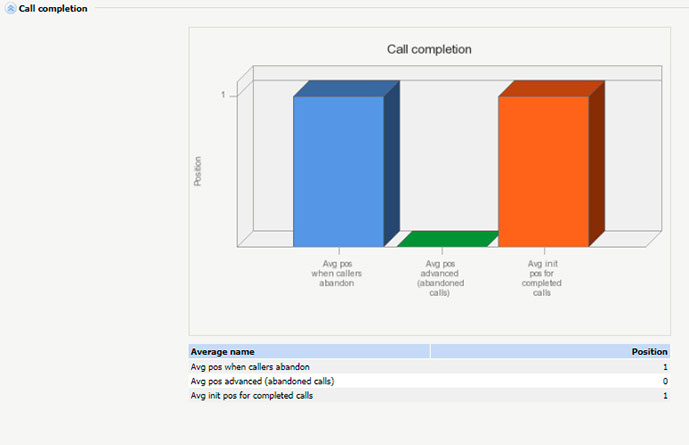Screen dimensions: 689x445
Task: Click the y-axis tick value 1
Action: [223, 95]
